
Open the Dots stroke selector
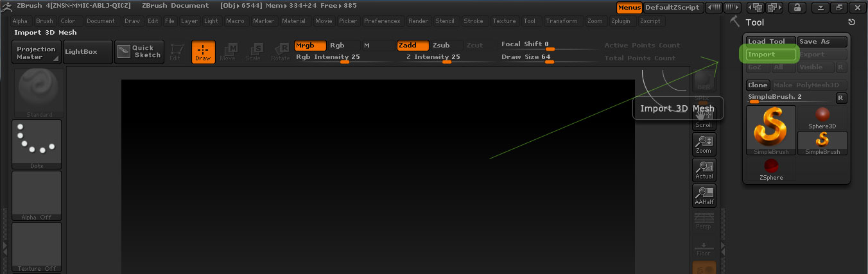point(37,144)
